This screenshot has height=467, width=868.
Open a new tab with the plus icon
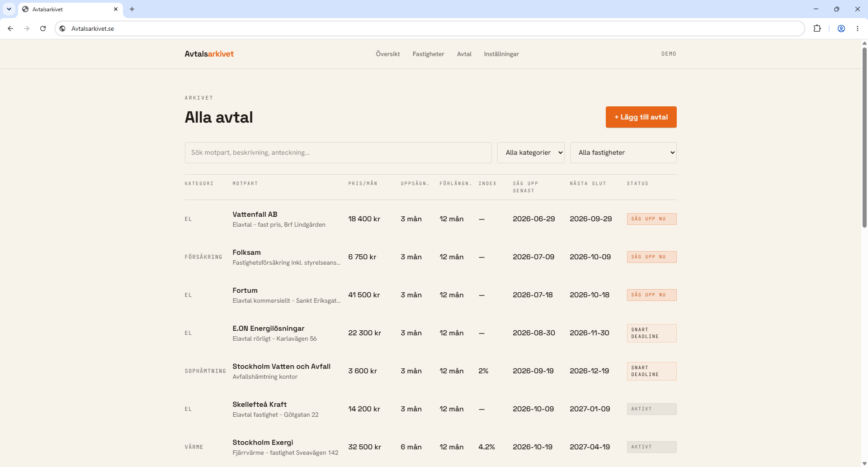(132, 9)
